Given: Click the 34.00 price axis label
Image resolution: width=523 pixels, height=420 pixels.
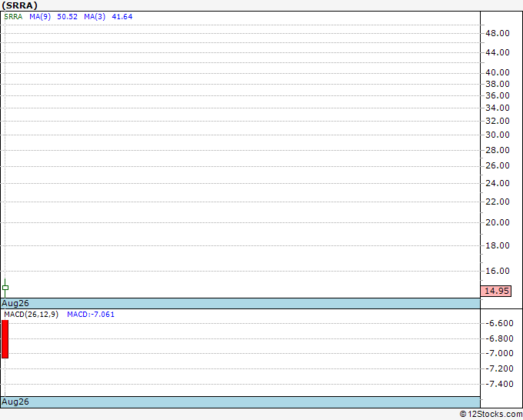Looking at the screenshot, I should pos(498,108).
